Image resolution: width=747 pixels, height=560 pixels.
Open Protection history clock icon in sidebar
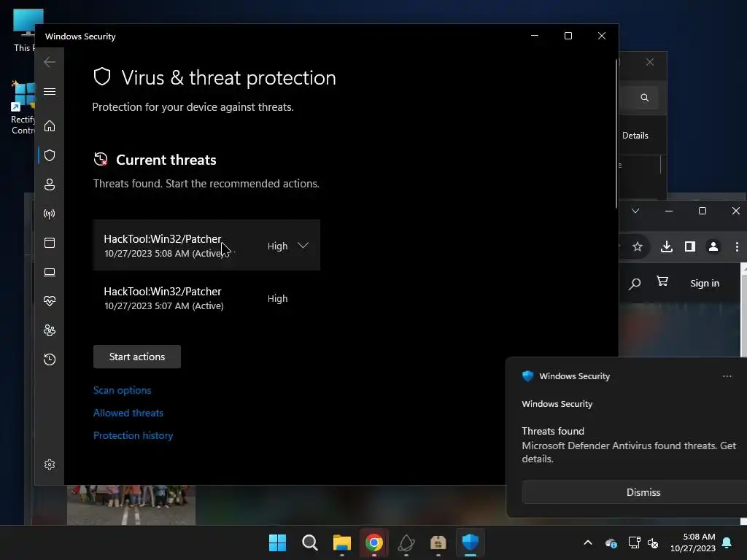coord(50,359)
